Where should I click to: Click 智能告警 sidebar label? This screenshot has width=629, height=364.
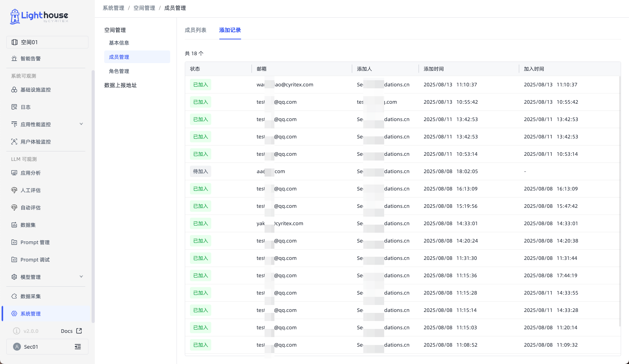30,58
